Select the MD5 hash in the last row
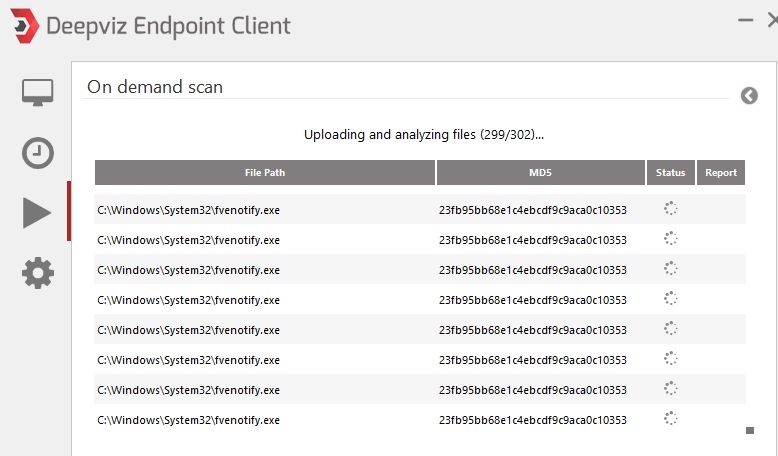Viewport: 778px width, 456px height. click(x=532, y=420)
